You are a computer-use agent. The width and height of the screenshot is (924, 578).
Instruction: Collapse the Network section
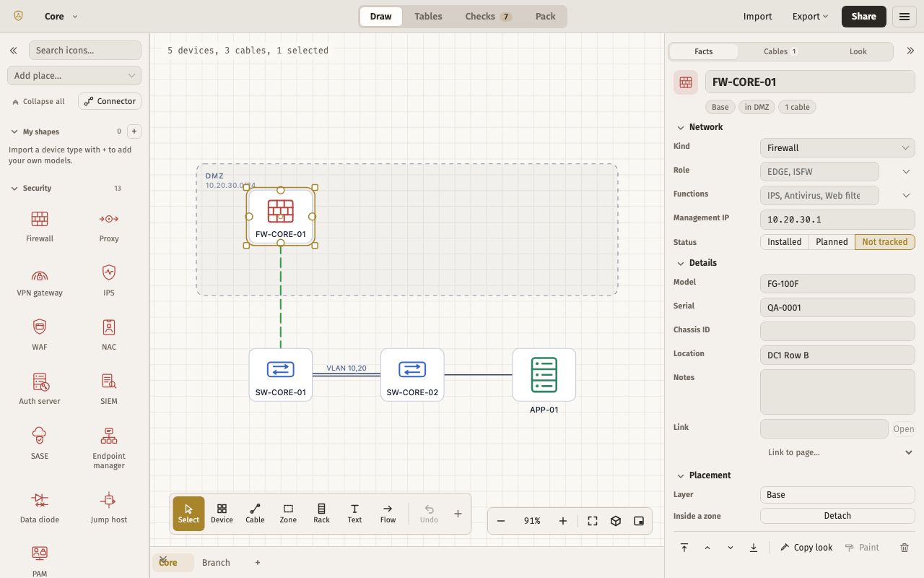(699, 127)
